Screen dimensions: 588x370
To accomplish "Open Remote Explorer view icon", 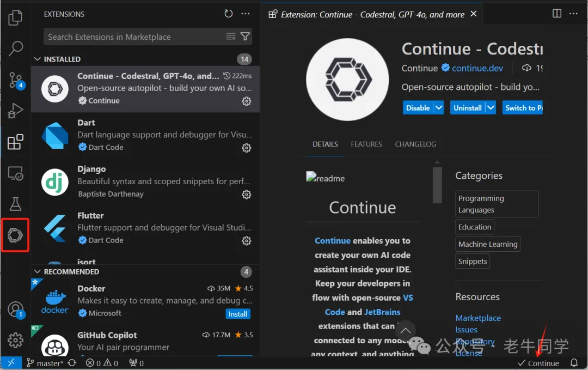I will point(15,173).
